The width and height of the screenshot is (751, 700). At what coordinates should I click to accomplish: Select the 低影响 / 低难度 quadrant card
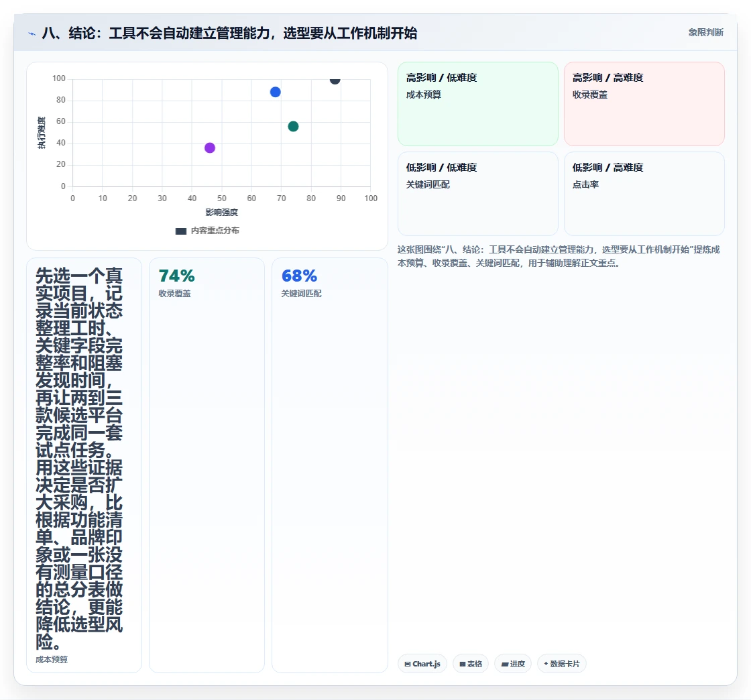(x=478, y=194)
